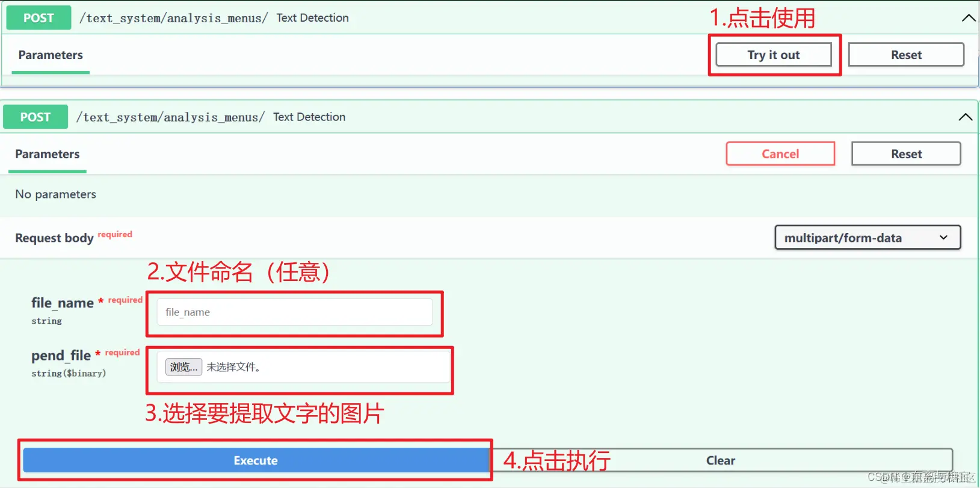Select Parameters tab in upper panel
The image size is (980, 488).
pyautogui.click(x=51, y=55)
